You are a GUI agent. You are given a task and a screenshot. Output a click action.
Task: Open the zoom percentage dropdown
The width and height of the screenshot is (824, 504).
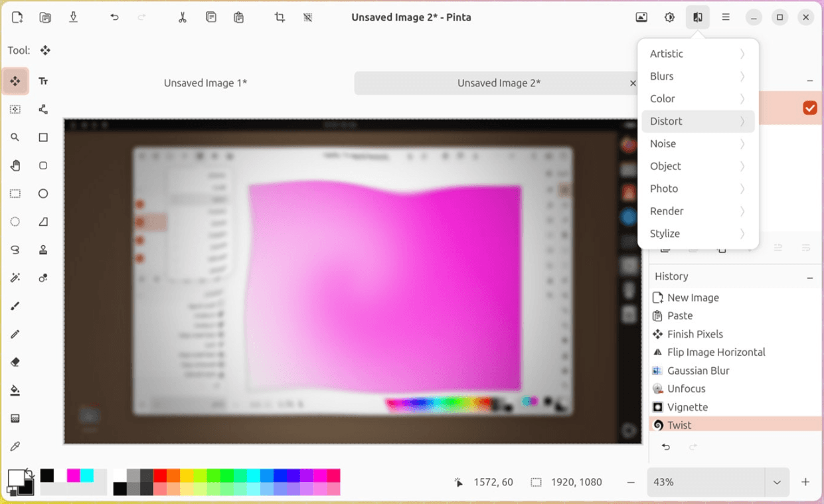[x=777, y=483]
